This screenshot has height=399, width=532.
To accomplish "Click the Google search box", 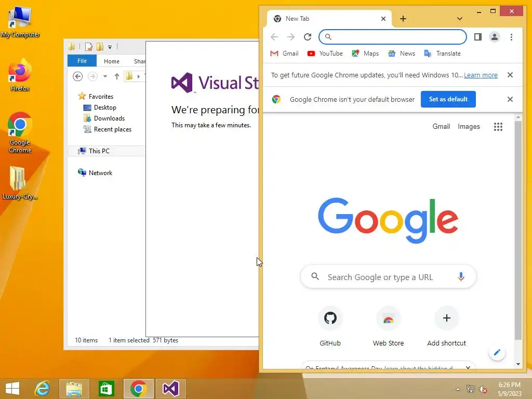I will [x=388, y=277].
